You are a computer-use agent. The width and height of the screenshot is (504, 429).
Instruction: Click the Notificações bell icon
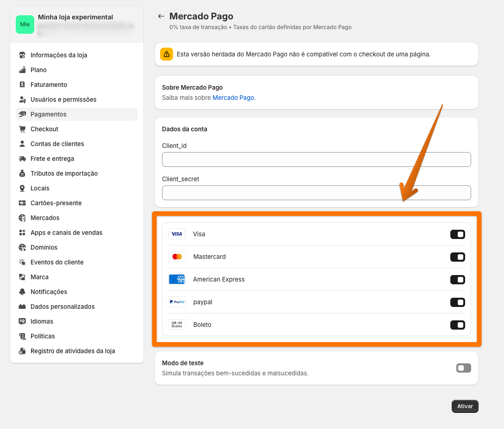22,292
